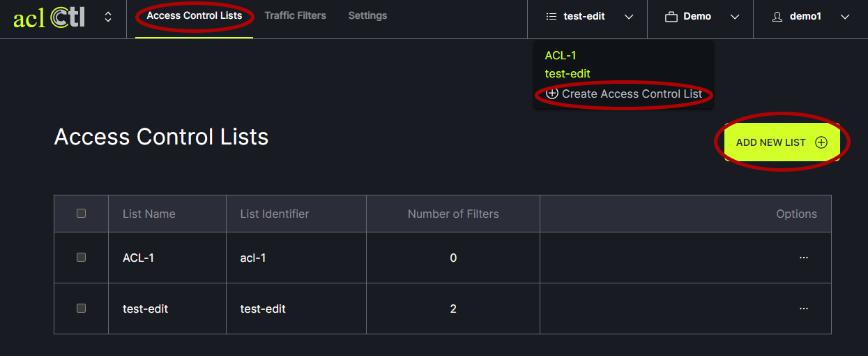Select test-edit in the dropdown list
Image resolution: width=868 pixels, height=356 pixels.
568,73
